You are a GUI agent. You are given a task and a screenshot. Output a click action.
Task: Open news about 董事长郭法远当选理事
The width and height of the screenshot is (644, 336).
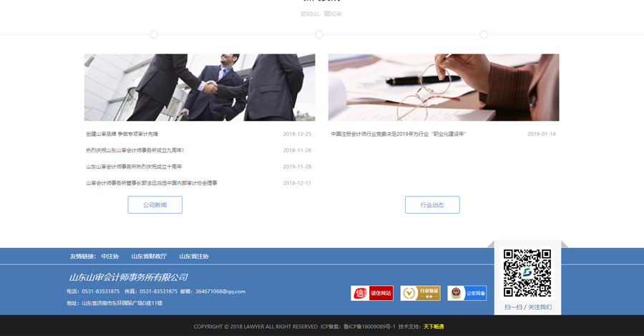tap(152, 183)
